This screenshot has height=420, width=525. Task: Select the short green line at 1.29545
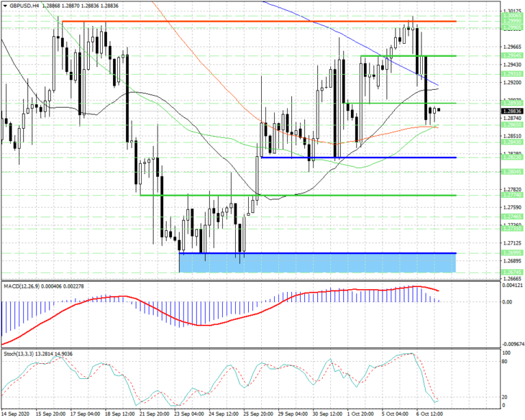point(408,56)
